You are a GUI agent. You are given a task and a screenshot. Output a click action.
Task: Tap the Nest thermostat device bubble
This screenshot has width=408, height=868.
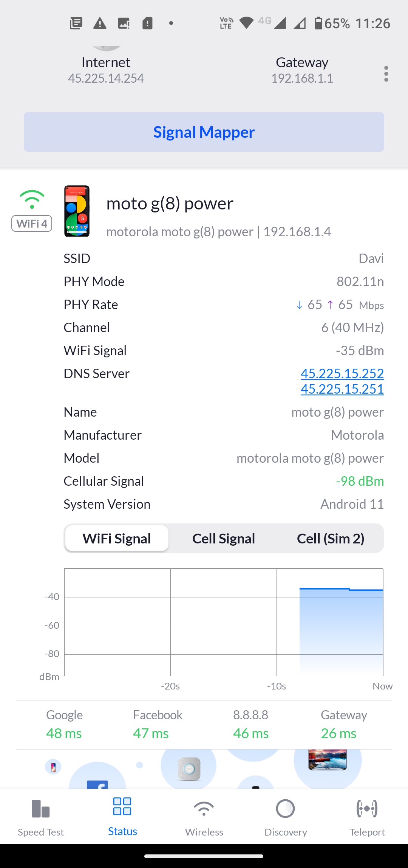189,768
